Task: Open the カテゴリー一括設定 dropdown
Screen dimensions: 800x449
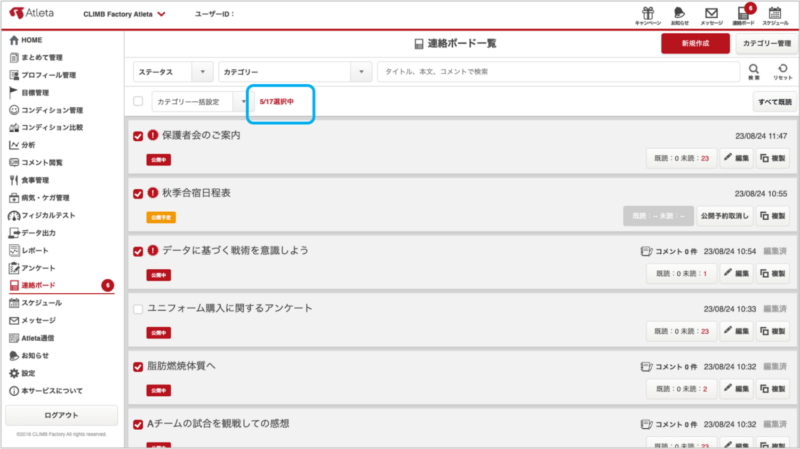Action: click(199, 102)
